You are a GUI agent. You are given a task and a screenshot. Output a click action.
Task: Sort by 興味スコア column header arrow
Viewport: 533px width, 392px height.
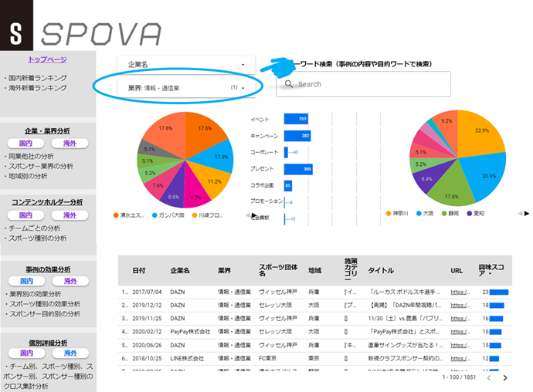491,274
